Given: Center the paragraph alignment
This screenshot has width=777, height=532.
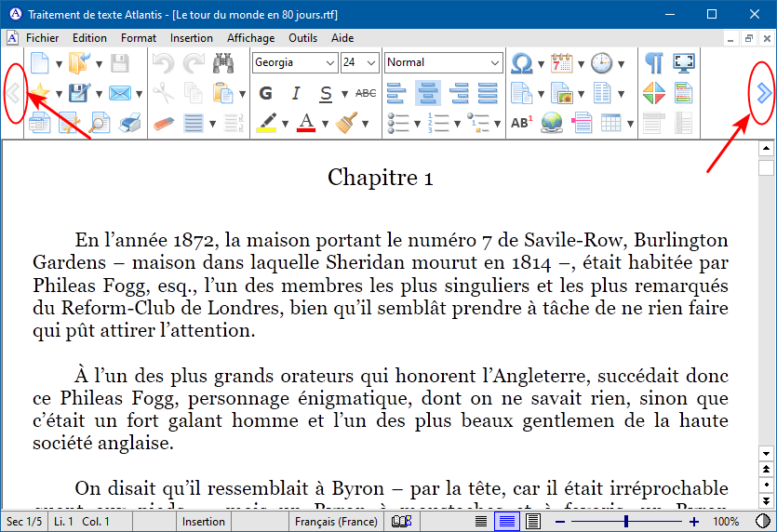Looking at the screenshot, I should click(428, 93).
